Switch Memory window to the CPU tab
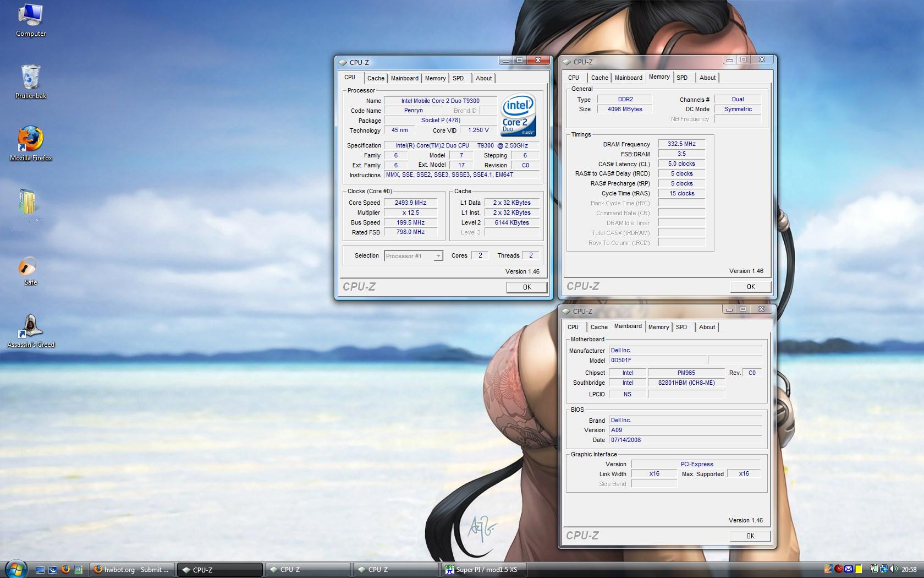 pyautogui.click(x=574, y=78)
